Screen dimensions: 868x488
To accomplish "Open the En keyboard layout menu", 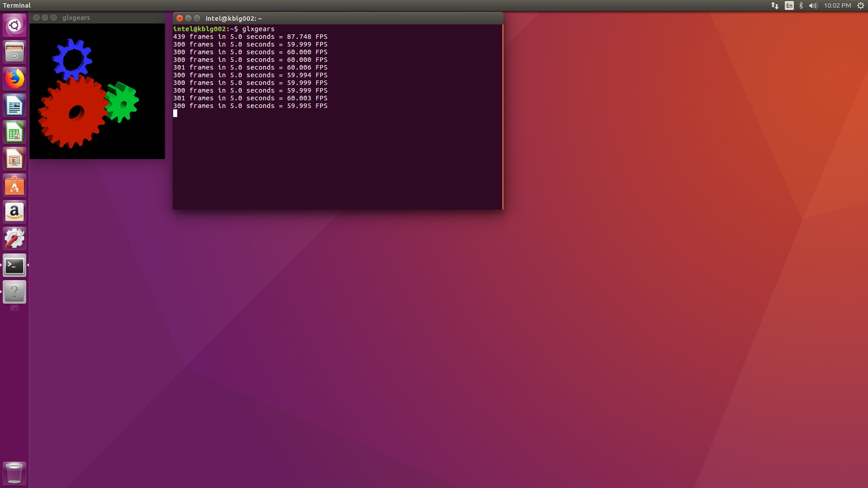I will [x=789, y=5].
